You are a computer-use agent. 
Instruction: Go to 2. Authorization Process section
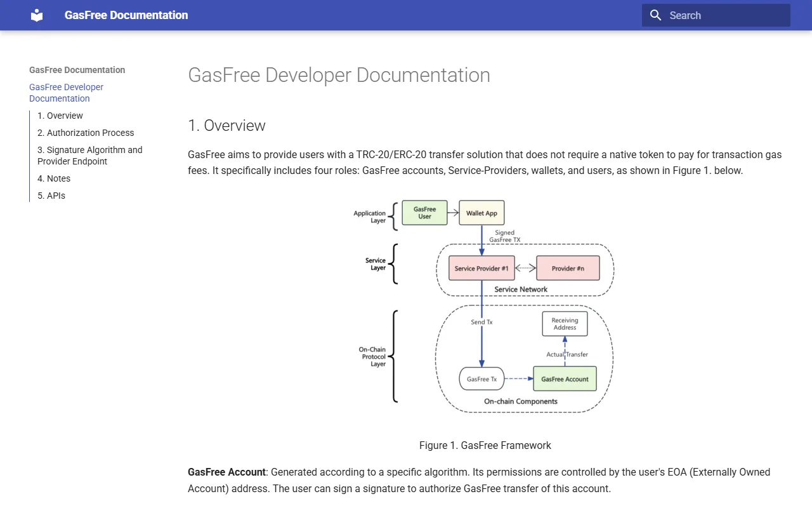[86, 133]
